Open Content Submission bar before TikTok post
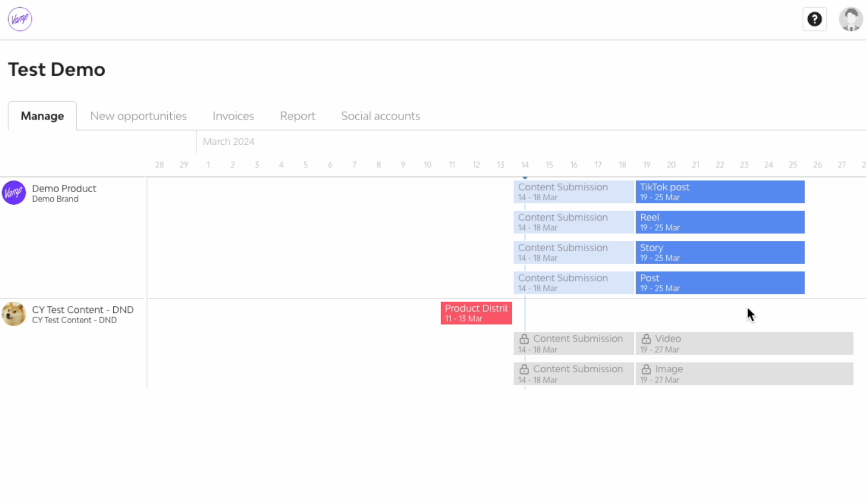 pyautogui.click(x=574, y=192)
